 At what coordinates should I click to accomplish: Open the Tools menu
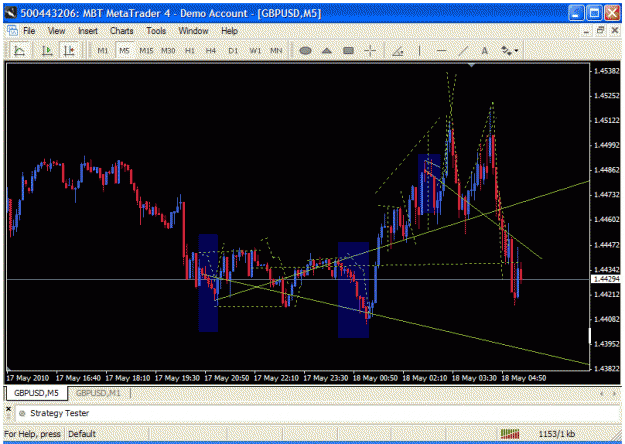(156, 31)
